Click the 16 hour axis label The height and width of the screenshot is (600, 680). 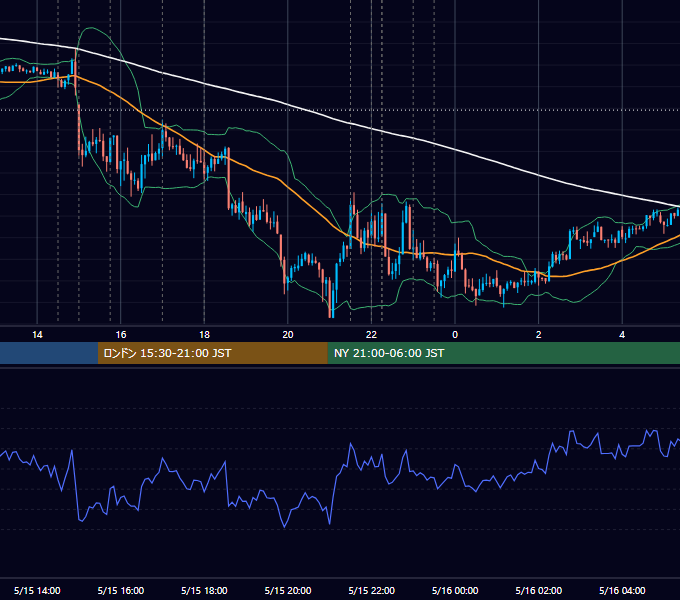tap(121, 335)
